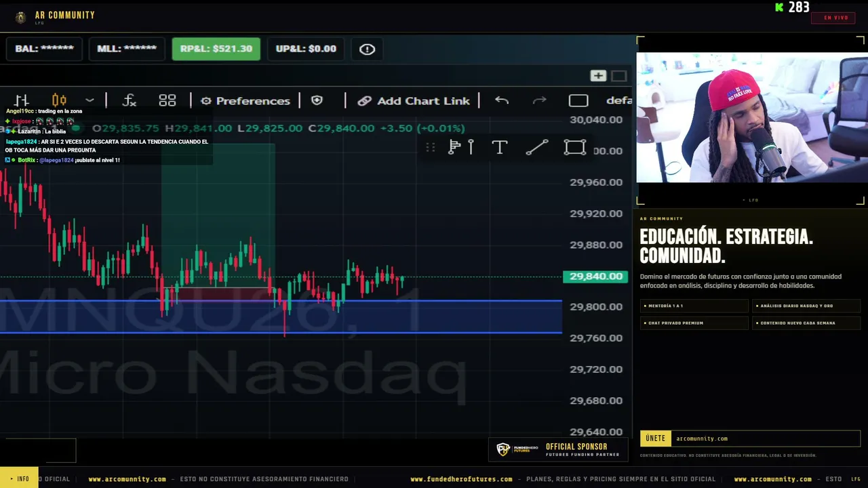Click the MENTORÍA 1 A 1 tile
Image resolution: width=868 pixels, height=488 pixels.
tap(694, 306)
